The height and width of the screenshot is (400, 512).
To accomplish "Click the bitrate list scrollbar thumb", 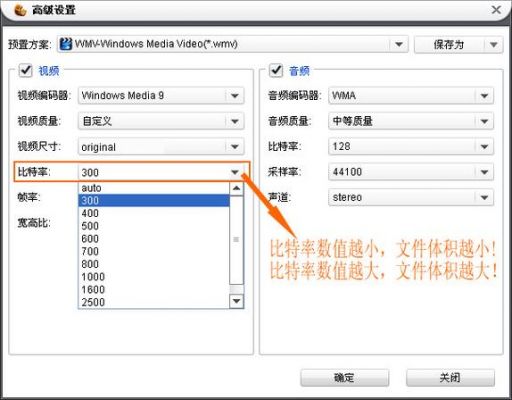I will pyautogui.click(x=237, y=240).
